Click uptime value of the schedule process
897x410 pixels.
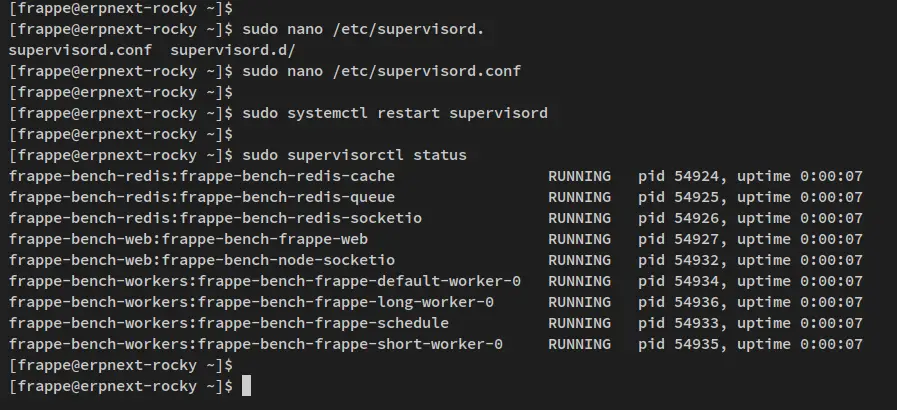pos(831,323)
